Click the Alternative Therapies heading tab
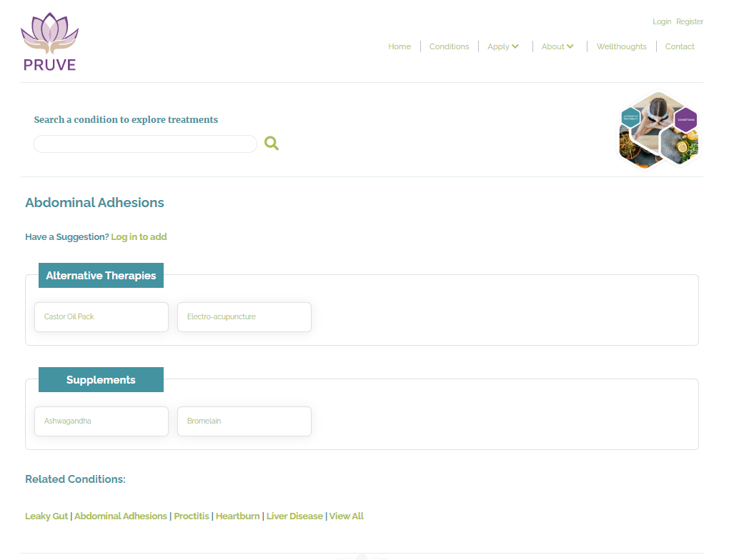This screenshot has width=734, height=560. tap(101, 275)
